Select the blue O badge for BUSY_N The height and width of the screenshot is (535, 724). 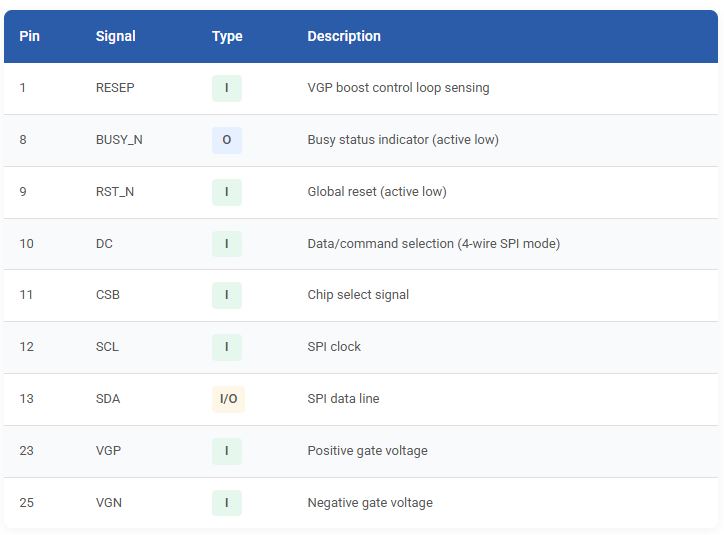227,140
